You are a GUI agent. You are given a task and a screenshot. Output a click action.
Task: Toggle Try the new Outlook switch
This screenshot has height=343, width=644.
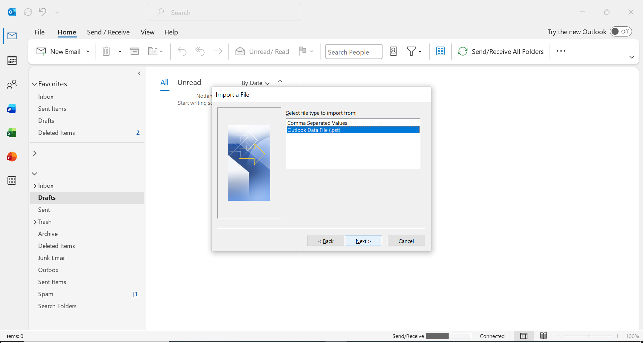click(x=621, y=31)
